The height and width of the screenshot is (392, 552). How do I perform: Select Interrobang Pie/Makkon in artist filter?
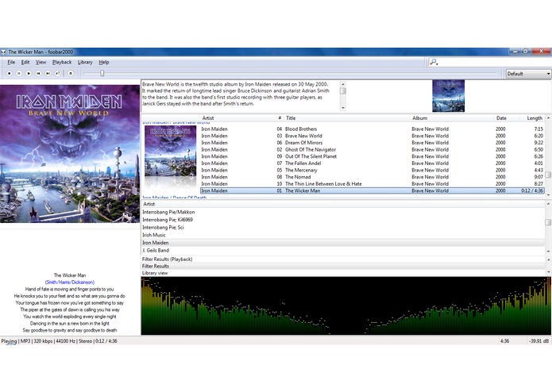click(343, 212)
